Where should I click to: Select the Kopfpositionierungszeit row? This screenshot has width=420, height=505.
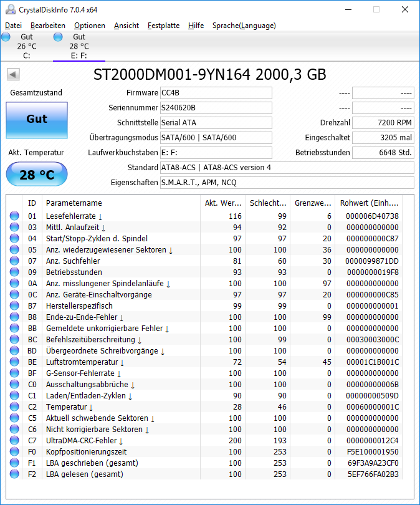click(204, 451)
